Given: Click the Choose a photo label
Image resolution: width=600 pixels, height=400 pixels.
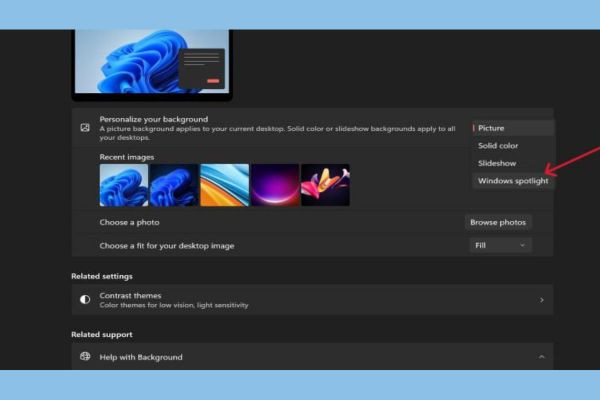Looking at the screenshot, I should tap(129, 222).
